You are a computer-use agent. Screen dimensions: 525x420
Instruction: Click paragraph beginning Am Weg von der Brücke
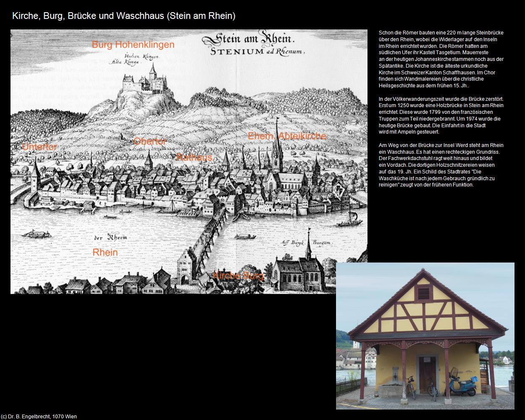point(441,165)
